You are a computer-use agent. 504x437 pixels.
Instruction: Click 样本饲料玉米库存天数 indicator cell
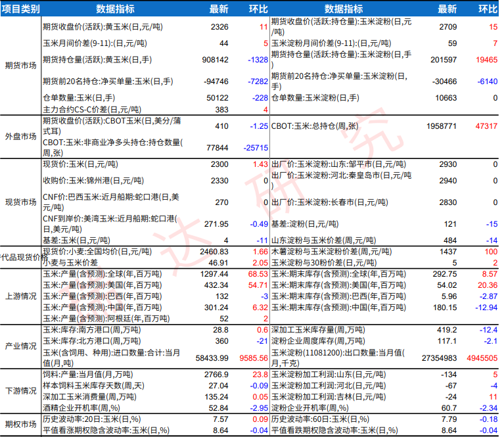(x=94, y=386)
